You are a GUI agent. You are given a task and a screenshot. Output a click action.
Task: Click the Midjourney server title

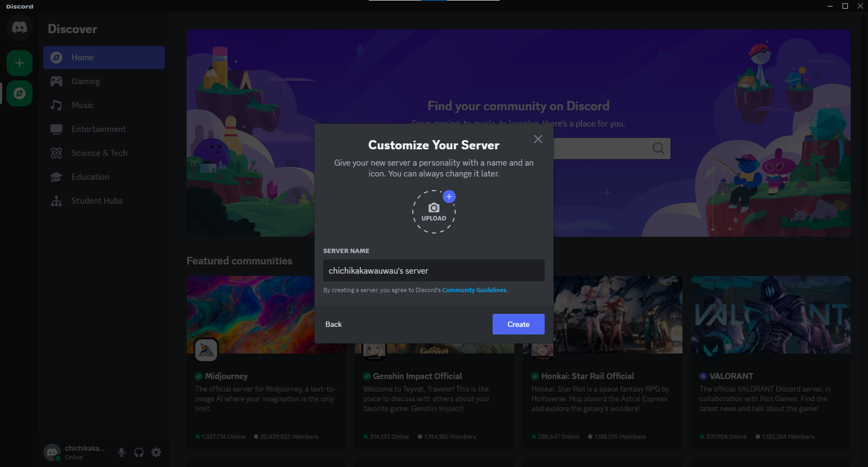point(226,376)
